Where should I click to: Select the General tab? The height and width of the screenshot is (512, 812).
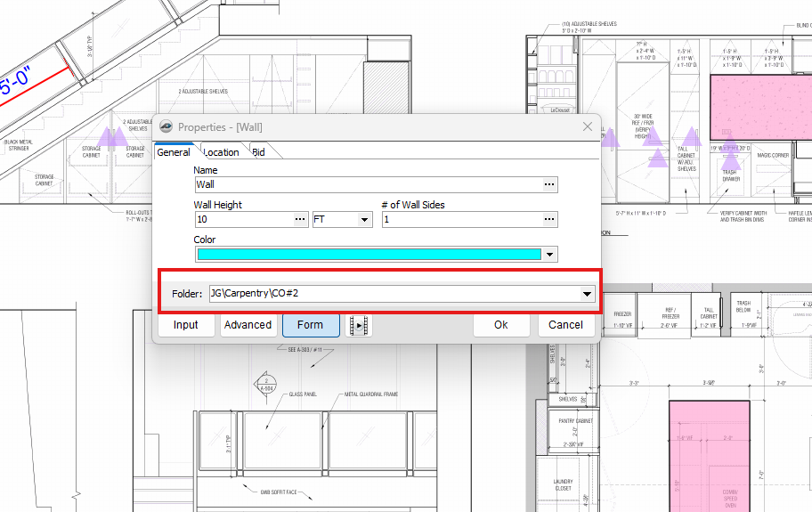pyautogui.click(x=174, y=152)
